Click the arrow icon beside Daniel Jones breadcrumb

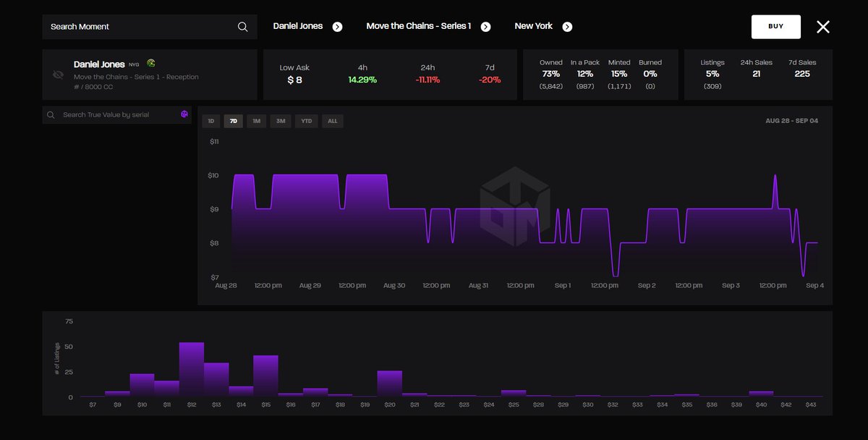tap(337, 27)
